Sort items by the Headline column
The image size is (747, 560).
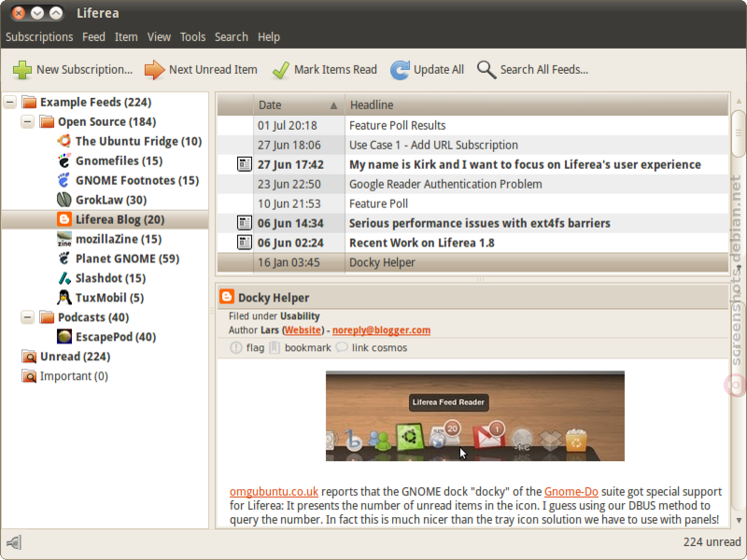(536, 105)
